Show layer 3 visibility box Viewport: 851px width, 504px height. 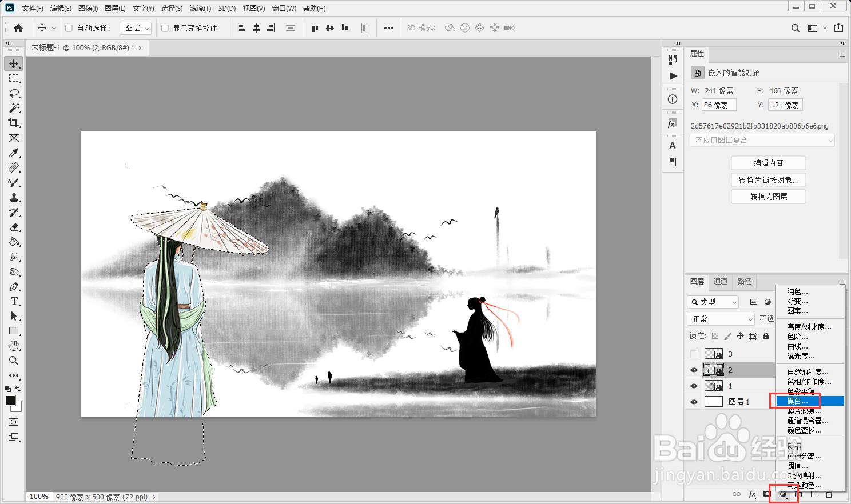pos(694,354)
